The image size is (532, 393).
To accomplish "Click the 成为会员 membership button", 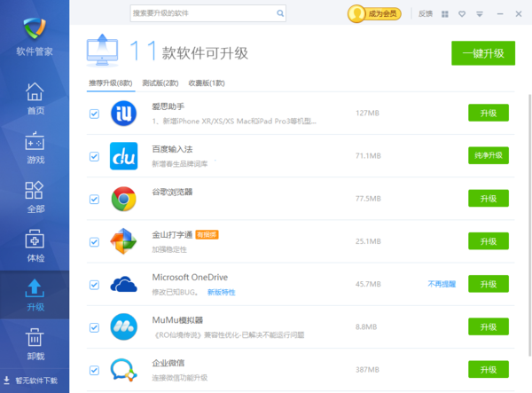I will [x=382, y=14].
